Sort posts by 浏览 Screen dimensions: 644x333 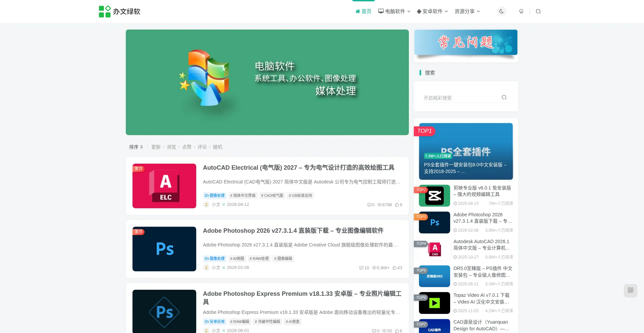tap(171, 147)
